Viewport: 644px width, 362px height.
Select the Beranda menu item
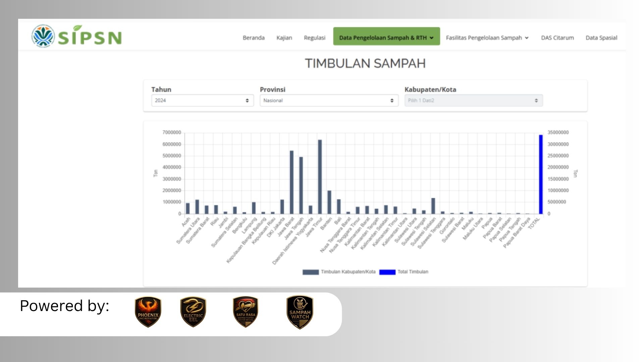point(254,38)
